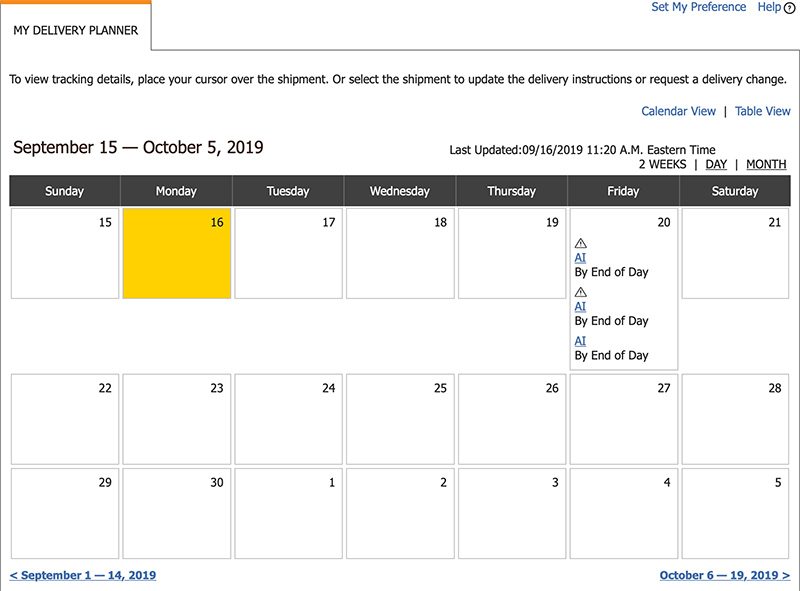Go to previous weeks September 1 — 14
800x591 pixels.
(x=83, y=575)
